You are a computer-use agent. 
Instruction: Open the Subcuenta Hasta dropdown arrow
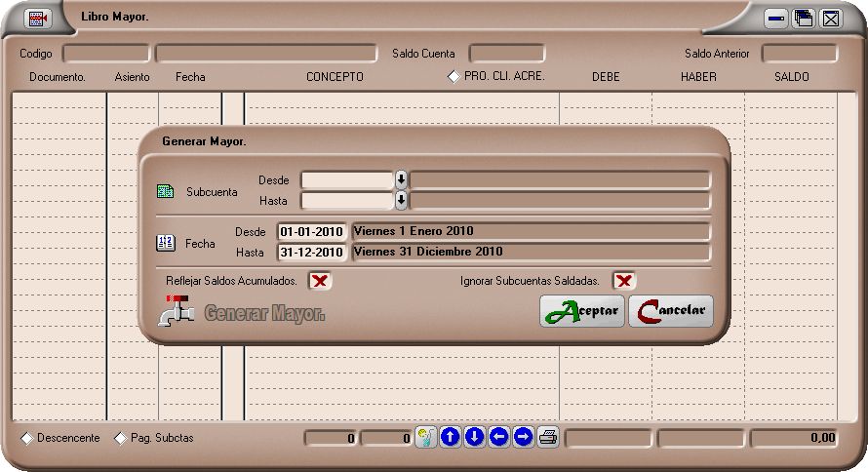tap(401, 201)
